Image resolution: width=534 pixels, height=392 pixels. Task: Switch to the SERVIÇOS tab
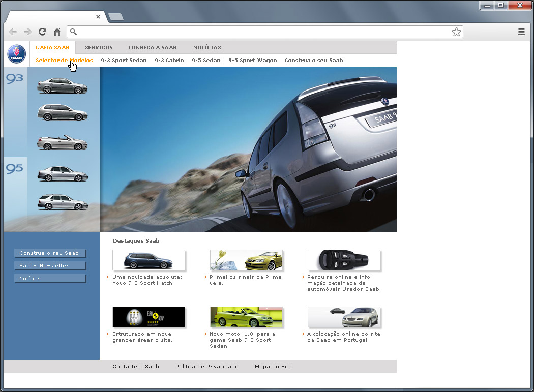[99, 47]
